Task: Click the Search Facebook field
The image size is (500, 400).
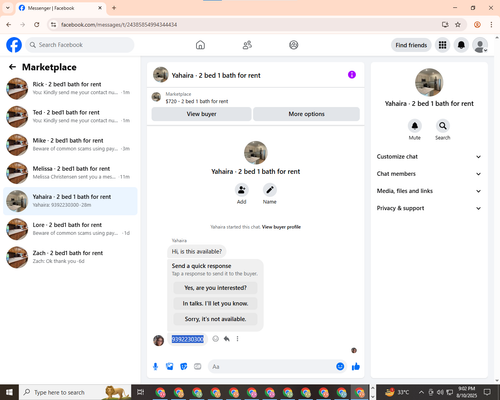Action: [80, 45]
